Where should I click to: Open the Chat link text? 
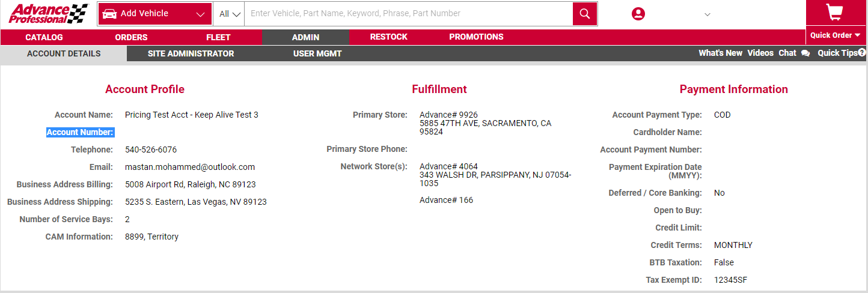787,53
